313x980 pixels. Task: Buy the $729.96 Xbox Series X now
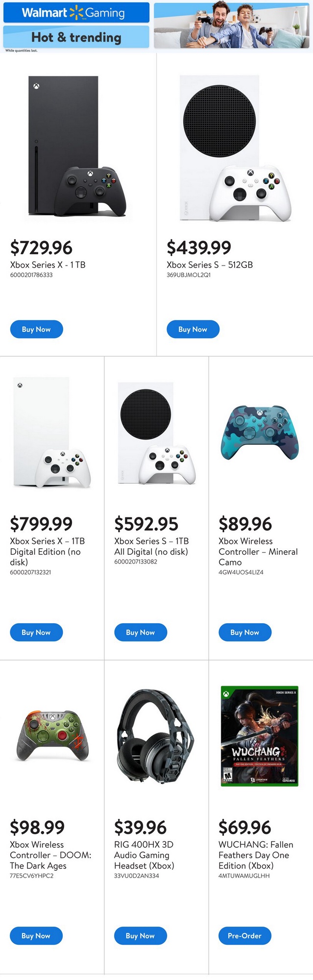(x=36, y=329)
